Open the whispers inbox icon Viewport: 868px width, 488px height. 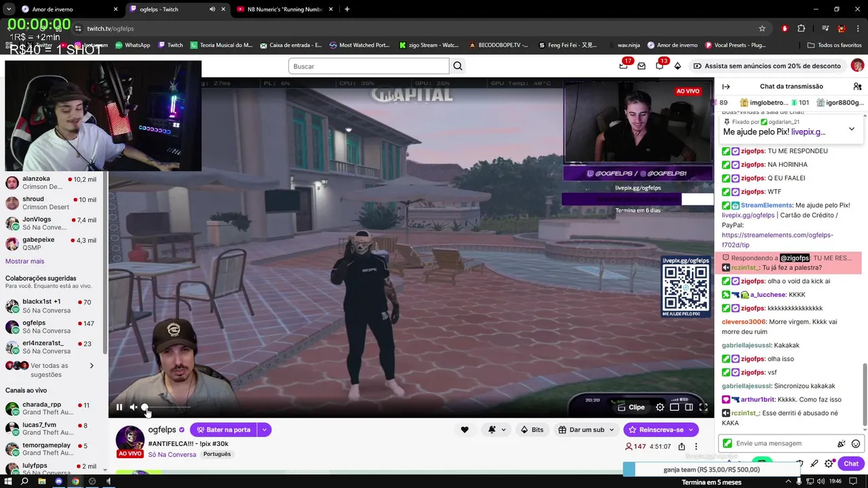642,66
